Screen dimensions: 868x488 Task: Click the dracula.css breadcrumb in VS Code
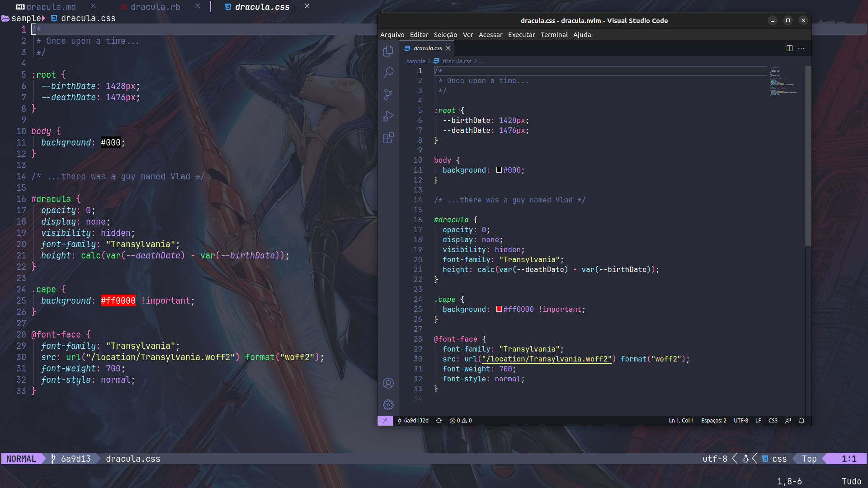coord(457,61)
